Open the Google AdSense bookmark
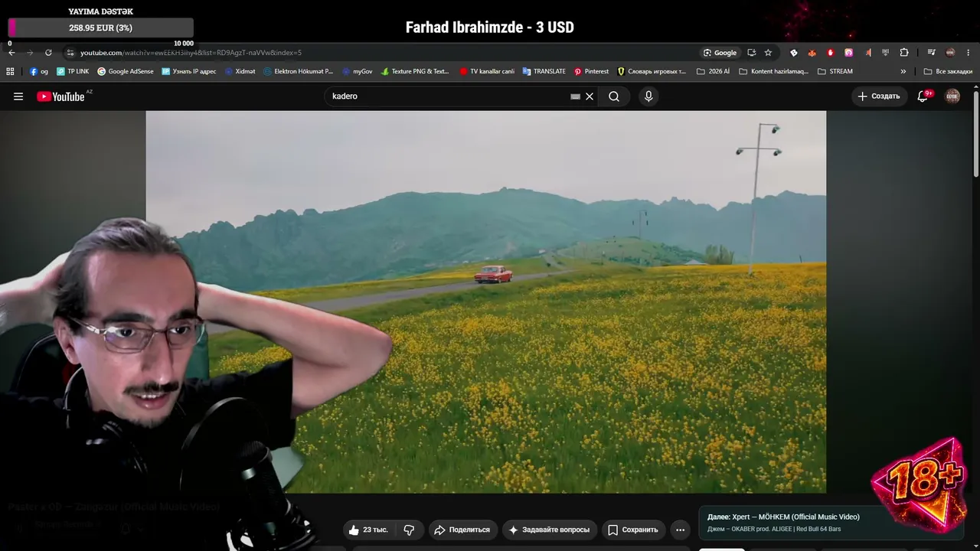 [126, 71]
